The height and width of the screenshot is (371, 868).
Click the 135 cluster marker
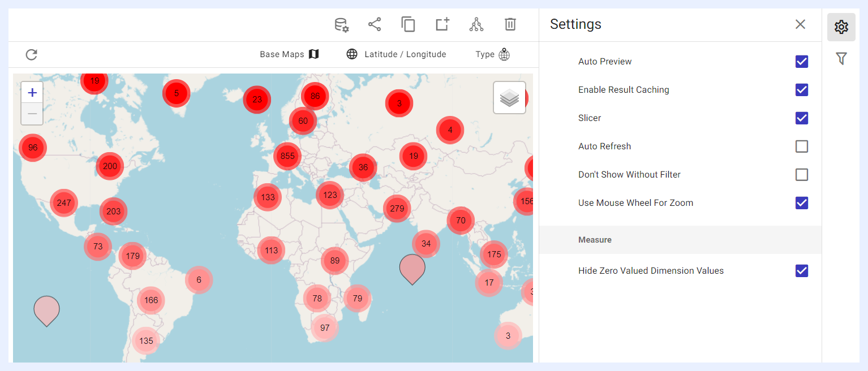click(x=146, y=341)
